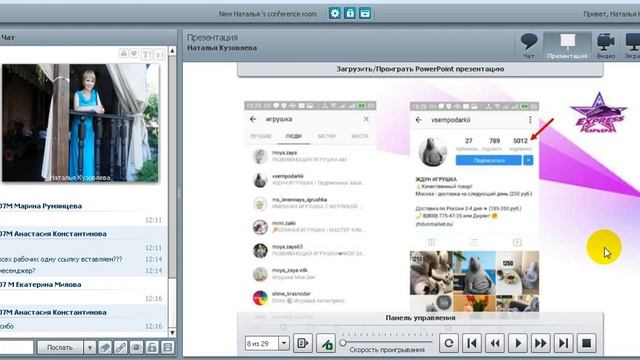Toggle the chat padlock icon
This screenshot has height=360, width=640.
tap(152, 347)
